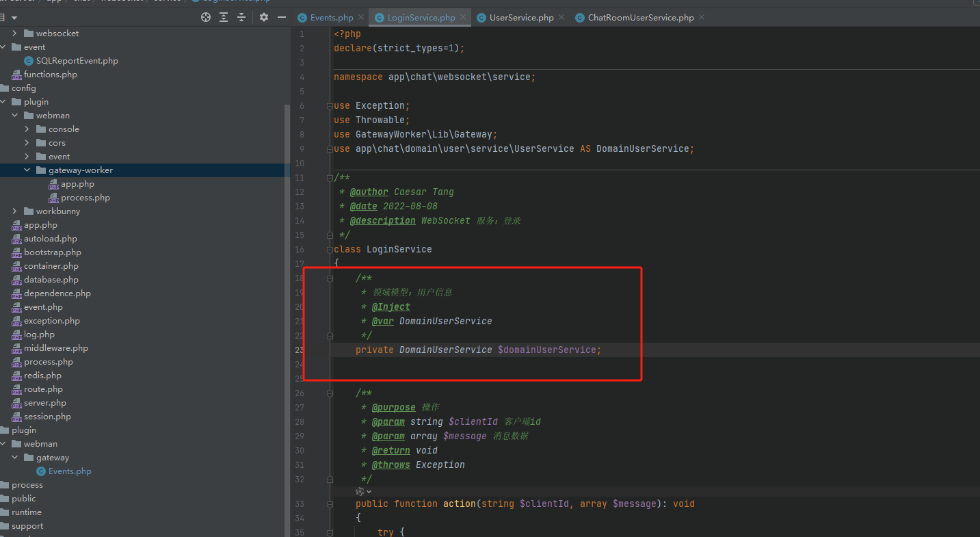
Task: Switch to the UserService.php editor tab
Action: 522,18
